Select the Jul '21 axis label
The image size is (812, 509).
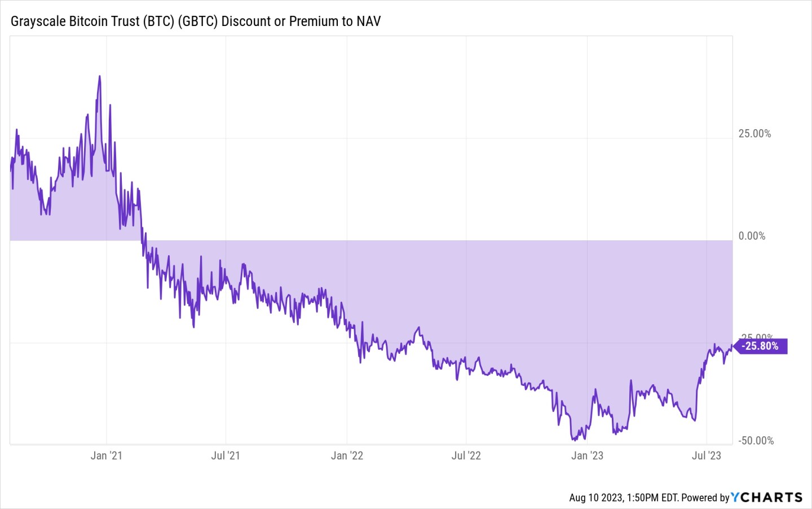tap(226, 455)
